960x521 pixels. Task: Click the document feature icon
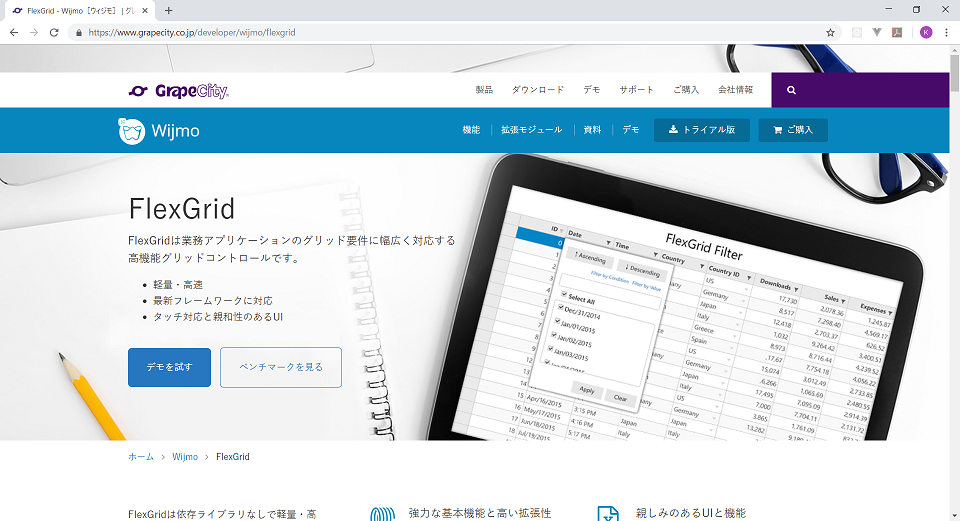click(x=608, y=514)
